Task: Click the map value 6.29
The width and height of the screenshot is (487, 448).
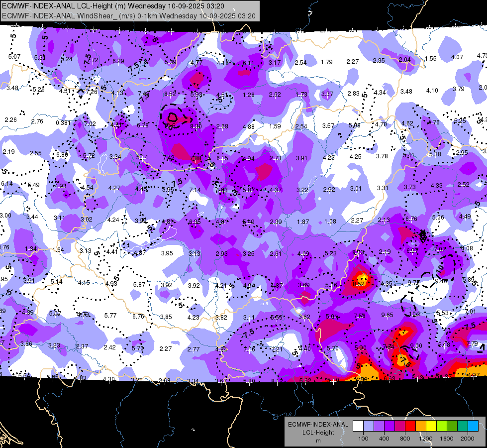Action: tap(118, 61)
